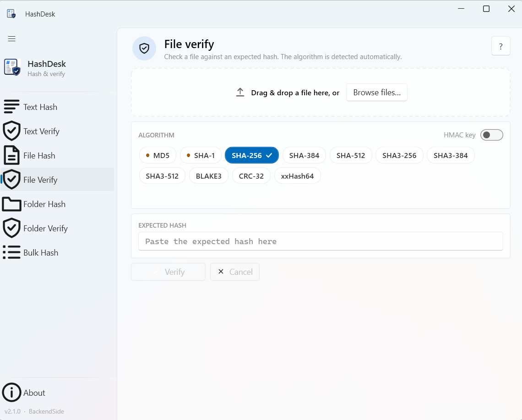This screenshot has height=420, width=522.
Task: Click the drag & drop file zone text
Action: 295,93
